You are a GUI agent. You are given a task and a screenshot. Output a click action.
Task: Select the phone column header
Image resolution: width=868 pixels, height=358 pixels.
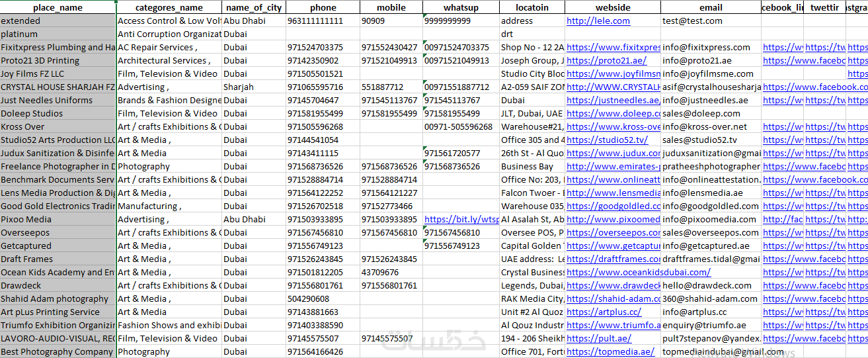click(323, 7)
